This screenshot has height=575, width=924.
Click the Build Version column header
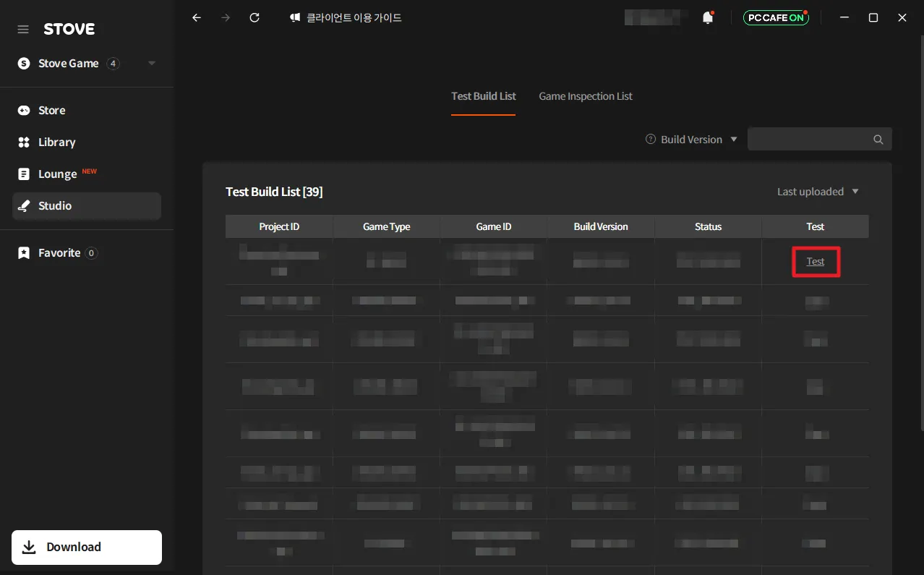tap(601, 226)
